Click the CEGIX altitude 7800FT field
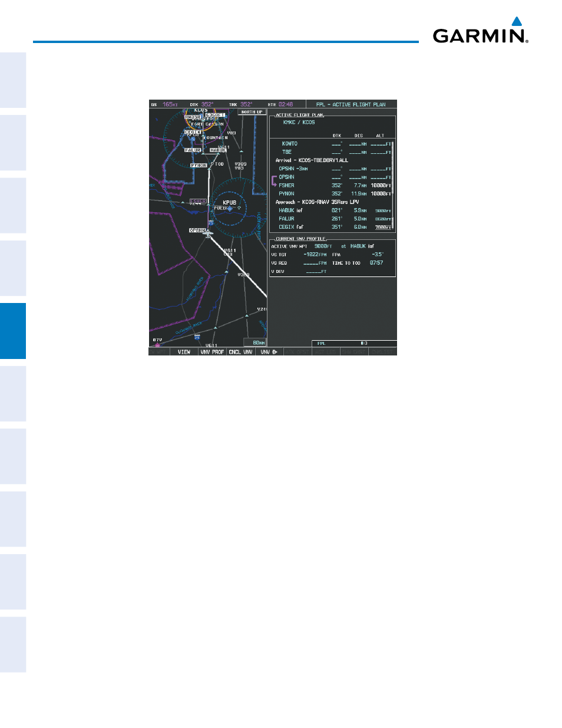562x728 pixels. 383,227
